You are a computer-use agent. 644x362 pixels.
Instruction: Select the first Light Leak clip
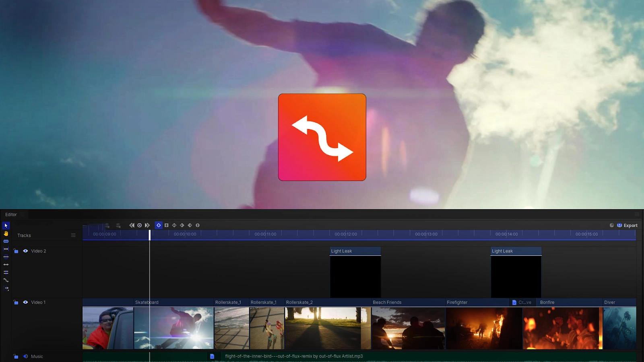355,272
